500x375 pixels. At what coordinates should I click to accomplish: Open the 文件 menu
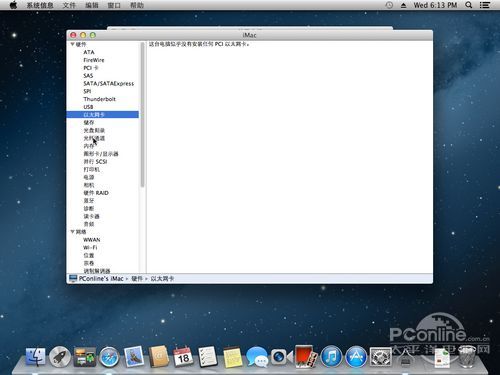69,5
